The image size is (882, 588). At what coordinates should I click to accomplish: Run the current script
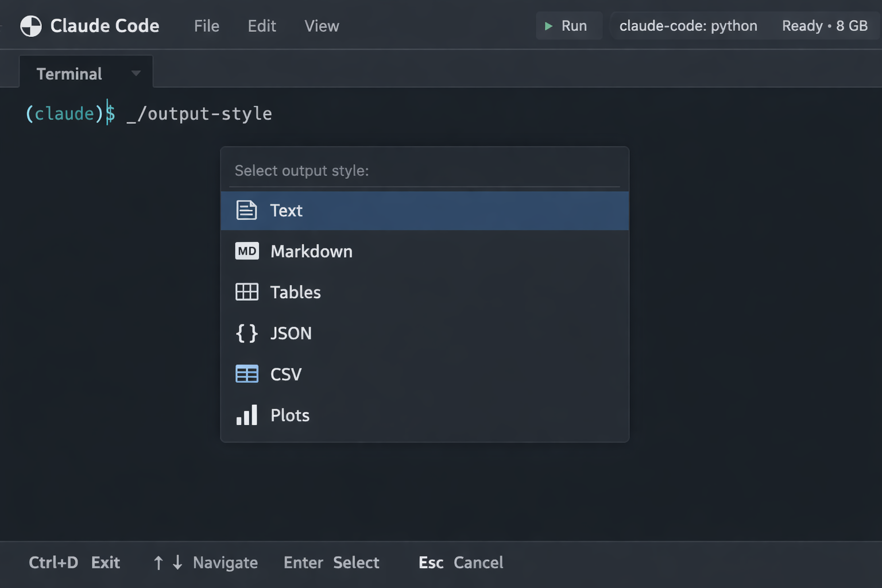[x=568, y=26]
